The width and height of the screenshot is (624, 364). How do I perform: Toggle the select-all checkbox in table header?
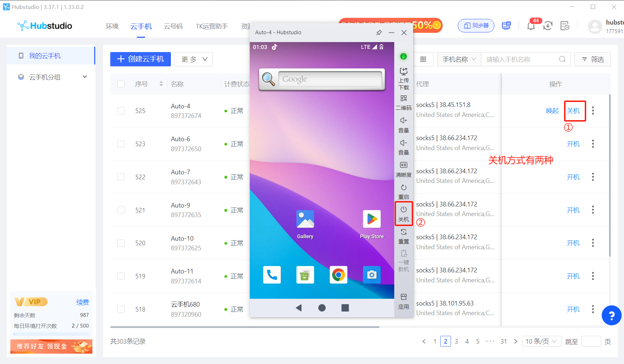121,84
